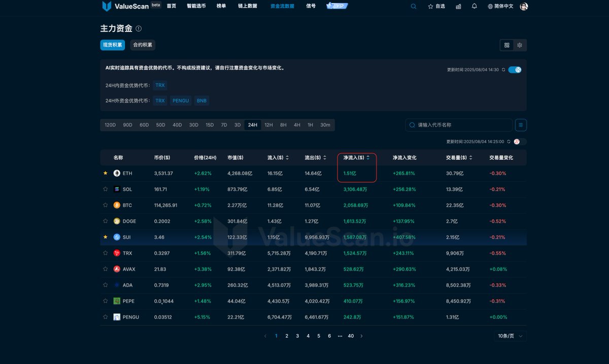Open the user avatar menu
Screen dimensions: 609x364
point(524,7)
